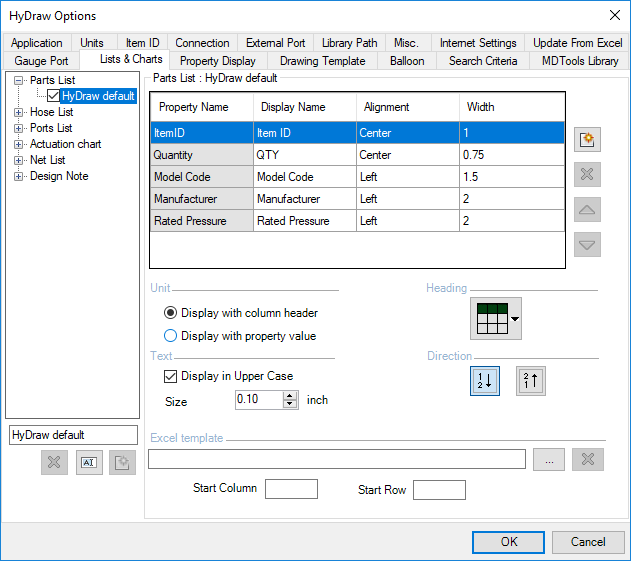
Task: Switch to the Application tab
Action: coord(37,43)
